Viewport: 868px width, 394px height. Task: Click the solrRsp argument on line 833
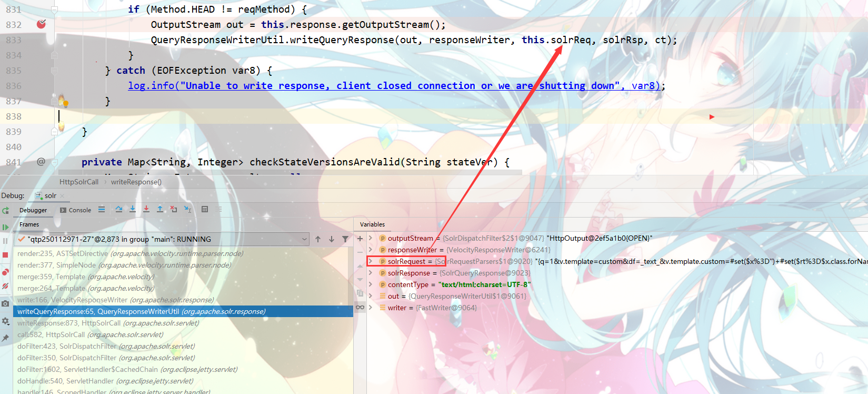tap(623, 40)
